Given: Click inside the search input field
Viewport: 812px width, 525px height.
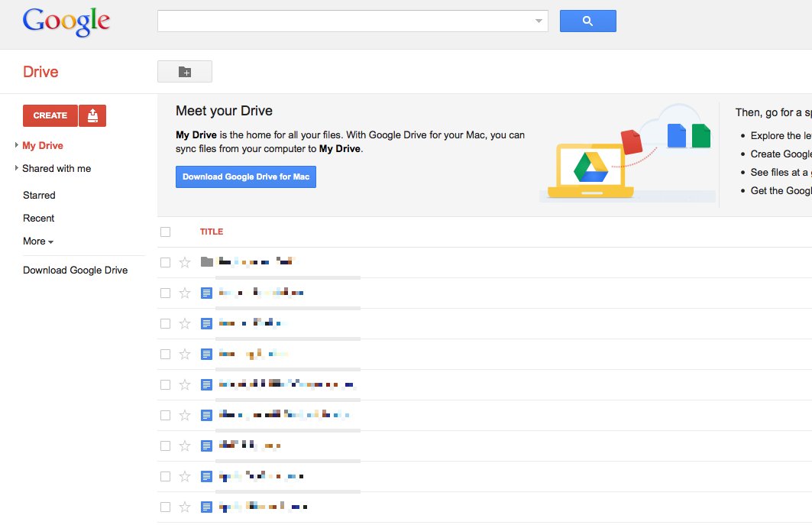Looking at the screenshot, I should coord(344,21).
